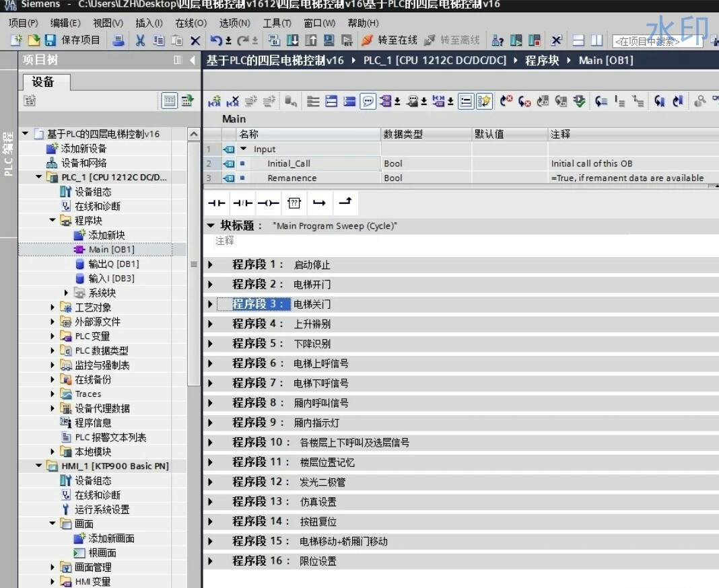This screenshot has height=588, width=719.
Task: Expand 程序段 4 上升辨别
Action: coord(211,324)
